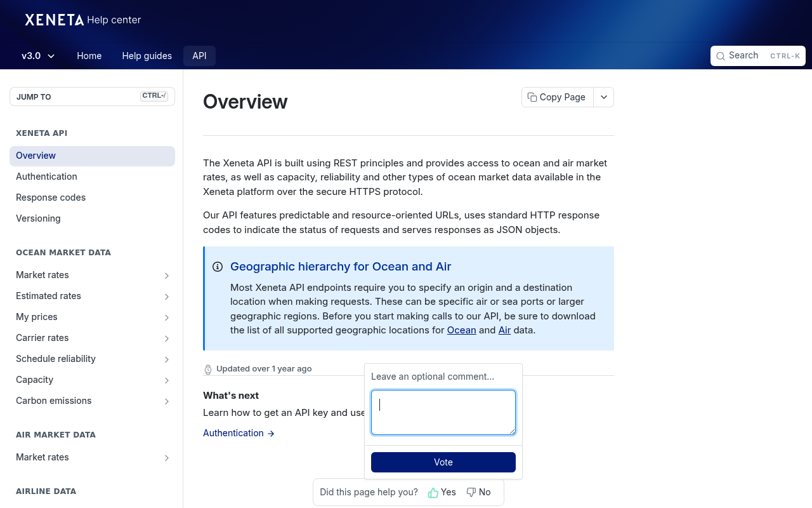
Task: Submit feedback with the Vote button
Action: pyautogui.click(x=443, y=462)
